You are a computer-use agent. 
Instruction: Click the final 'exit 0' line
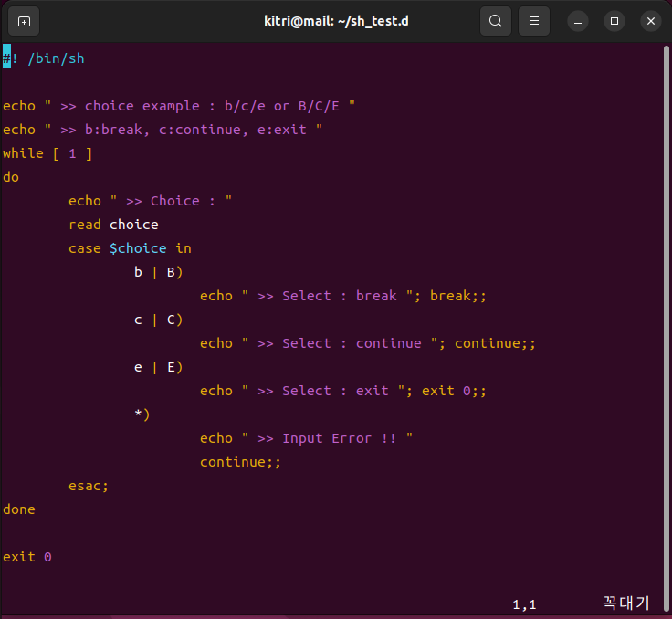coord(27,557)
